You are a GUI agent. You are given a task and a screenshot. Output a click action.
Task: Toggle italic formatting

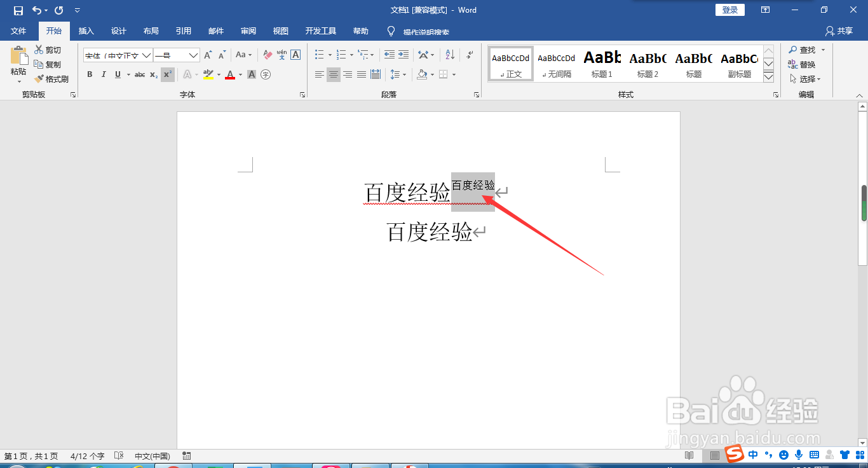point(104,74)
